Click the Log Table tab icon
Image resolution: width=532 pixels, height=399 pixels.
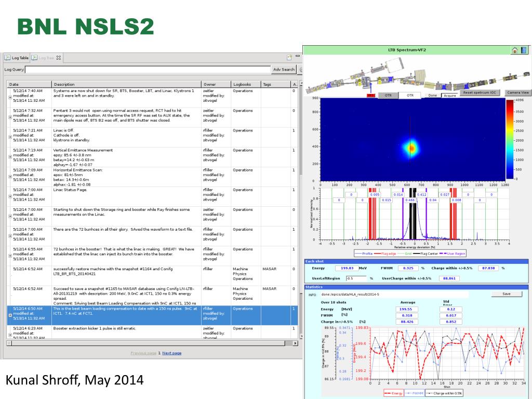pos(7,58)
